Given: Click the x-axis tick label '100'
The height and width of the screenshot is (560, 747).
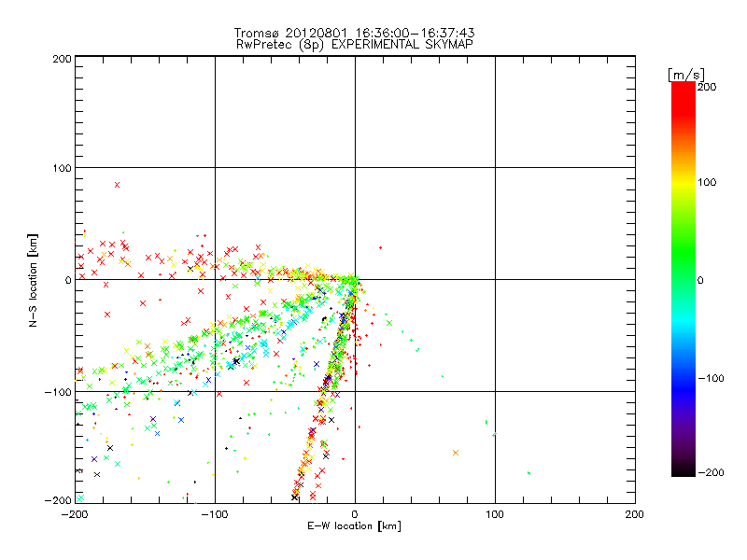Looking at the screenshot, I should point(495,514).
